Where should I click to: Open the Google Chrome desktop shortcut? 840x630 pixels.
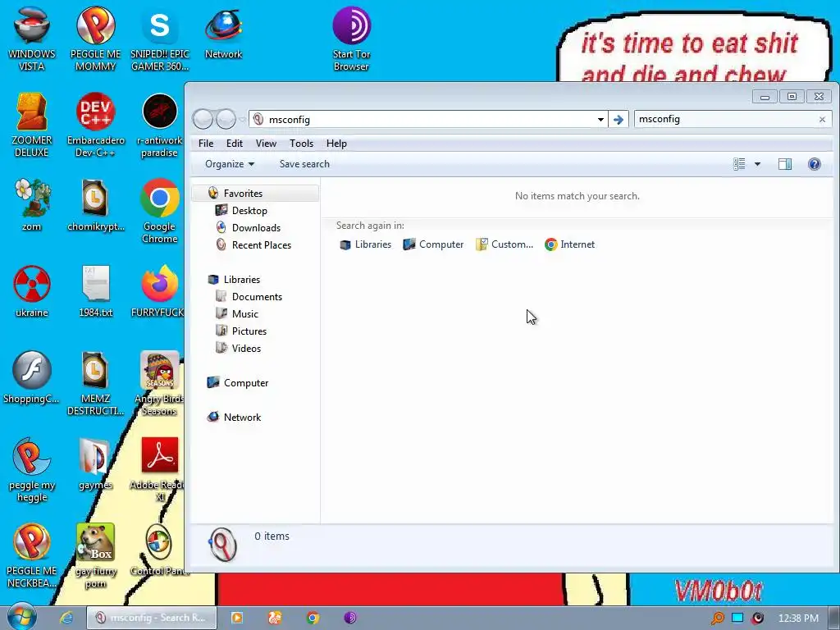coord(160,211)
